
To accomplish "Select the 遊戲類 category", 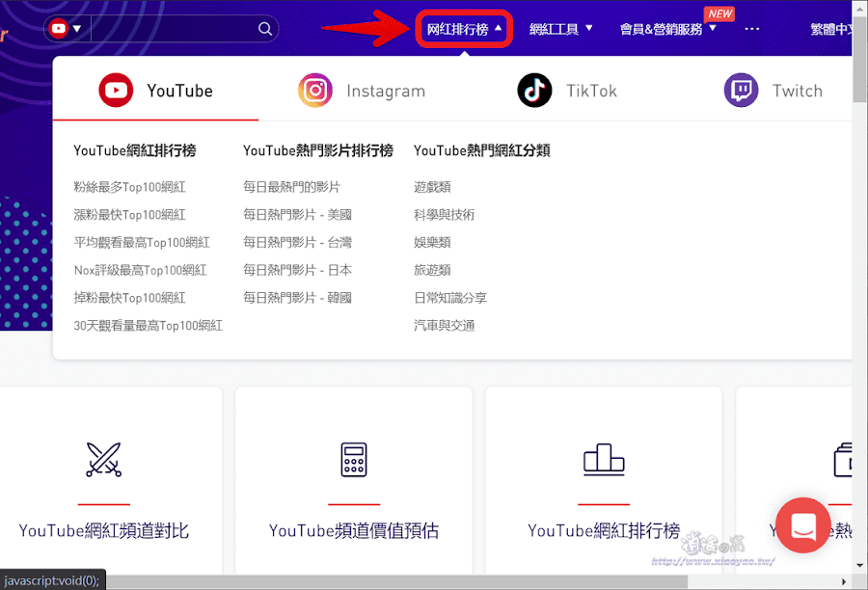I will point(432,187).
